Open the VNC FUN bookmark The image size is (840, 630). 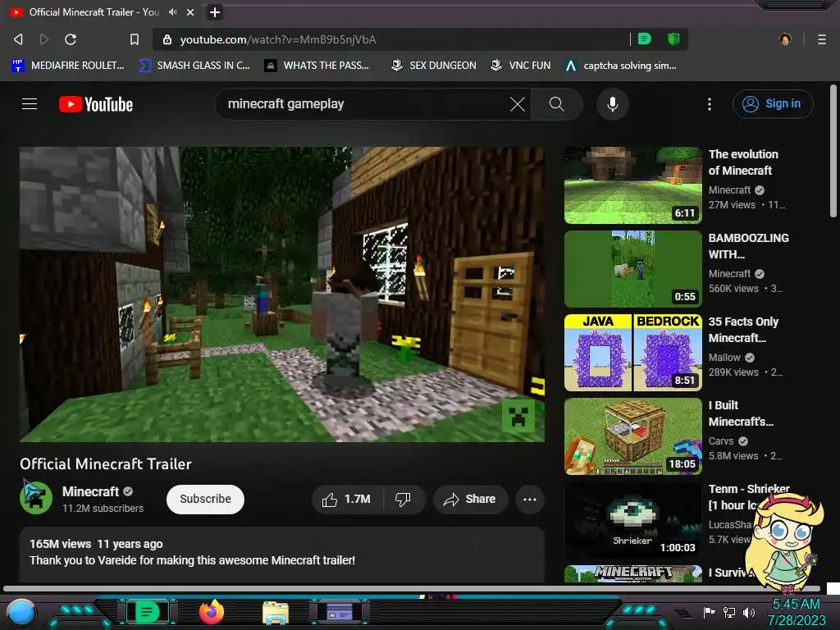point(520,66)
